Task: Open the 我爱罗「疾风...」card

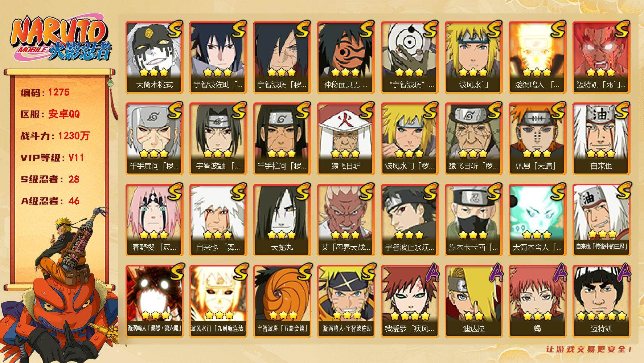Action: pyautogui.click(x=410, y=301)
